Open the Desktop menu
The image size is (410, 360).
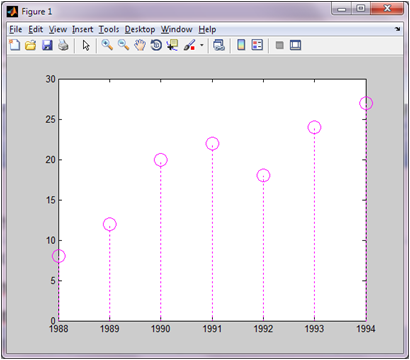click(140, 30)
